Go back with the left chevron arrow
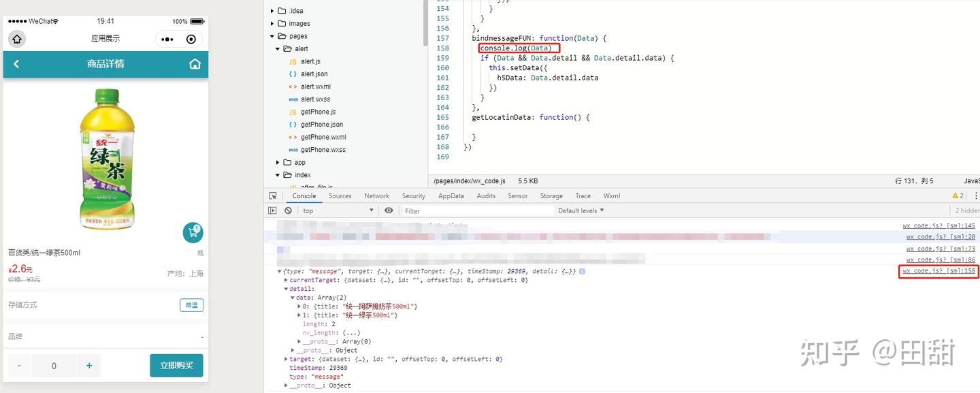The image size is (980, 393). (x=16, y=64)
